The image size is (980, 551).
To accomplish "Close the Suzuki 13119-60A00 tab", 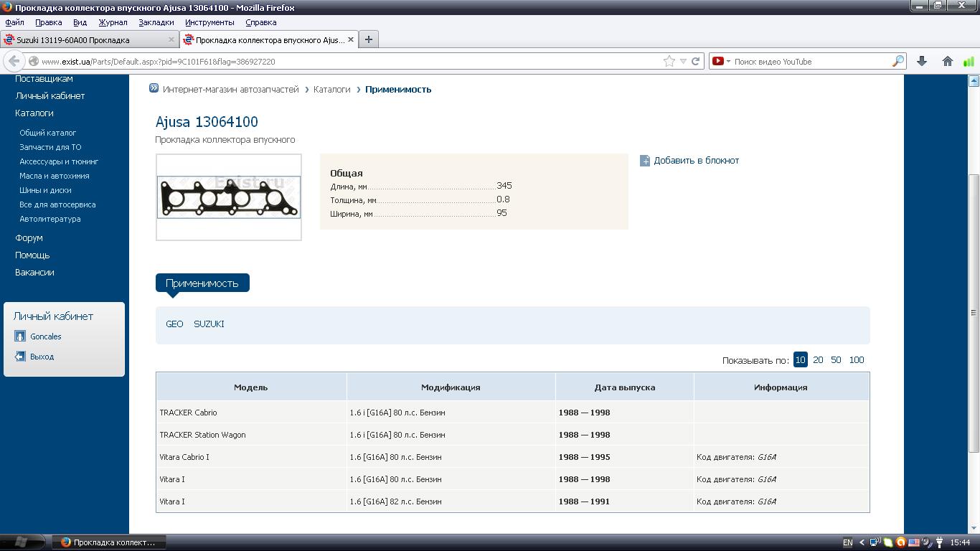I will click(171, 39).
